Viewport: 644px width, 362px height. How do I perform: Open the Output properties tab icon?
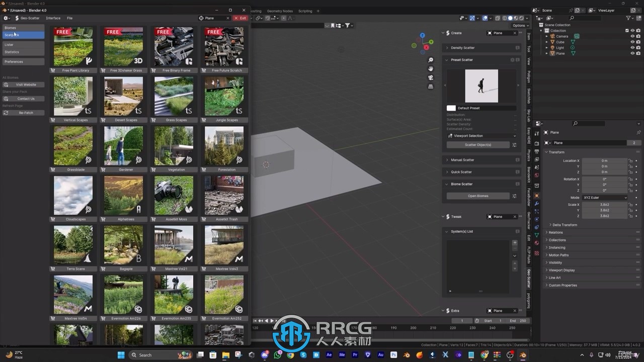click(537, 151)
